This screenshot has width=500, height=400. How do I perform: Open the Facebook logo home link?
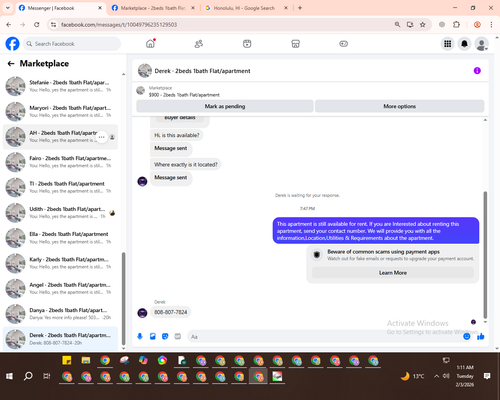[x=12, y=44]
